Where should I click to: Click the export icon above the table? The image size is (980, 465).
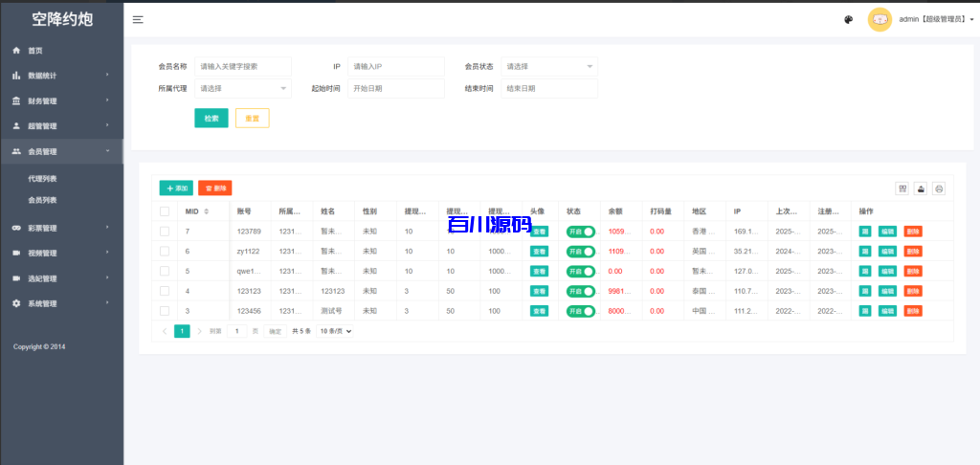point(920,188)
